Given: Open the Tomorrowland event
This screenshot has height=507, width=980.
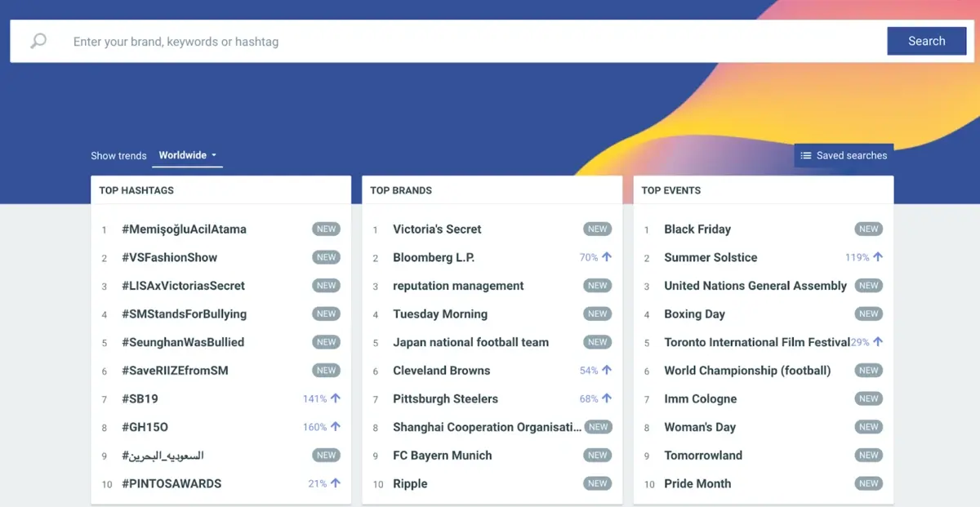Looking at the screenshot, I should [702, 456].
